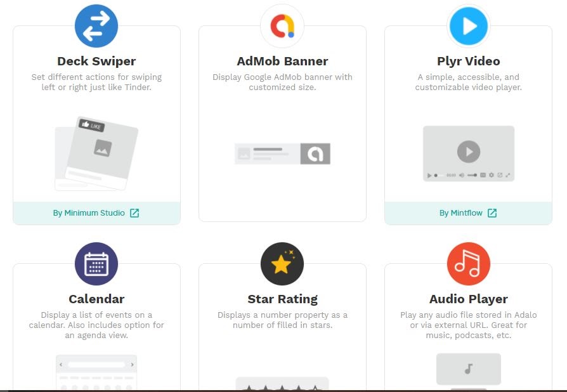Click the Calendar preview next-month arrow
The image size is (567, 392).
132,365
